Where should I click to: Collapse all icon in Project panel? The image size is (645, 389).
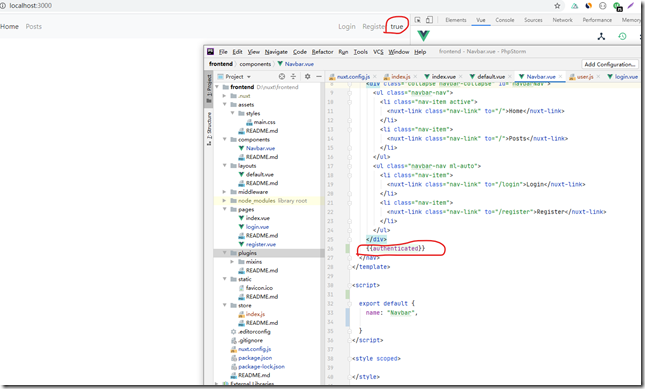293,76
